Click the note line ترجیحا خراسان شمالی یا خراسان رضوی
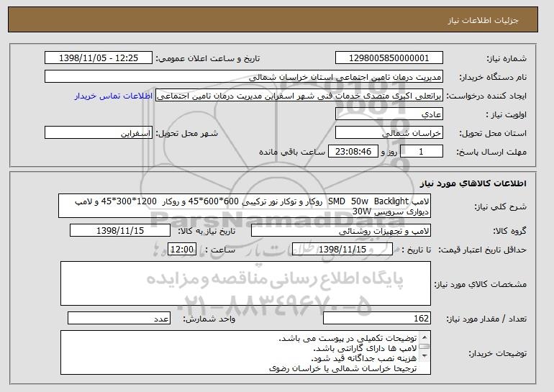 [343, 368]
